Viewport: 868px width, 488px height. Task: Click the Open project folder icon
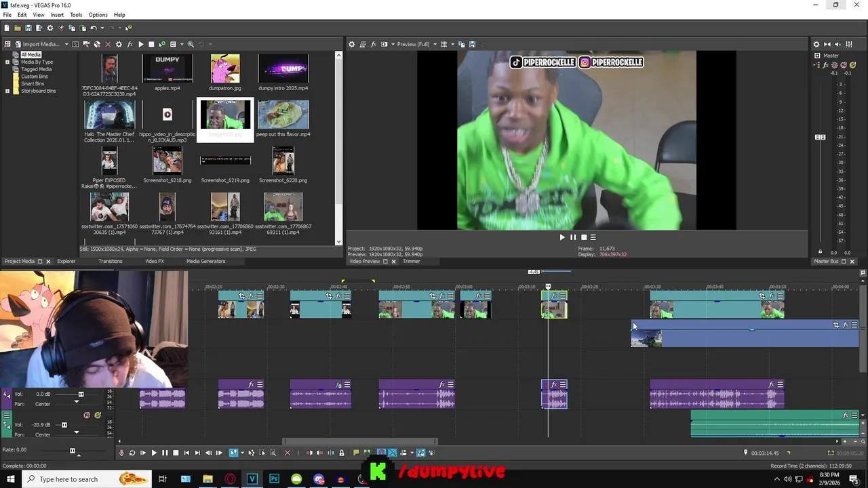pyautogui.click(x=18, y=28)
